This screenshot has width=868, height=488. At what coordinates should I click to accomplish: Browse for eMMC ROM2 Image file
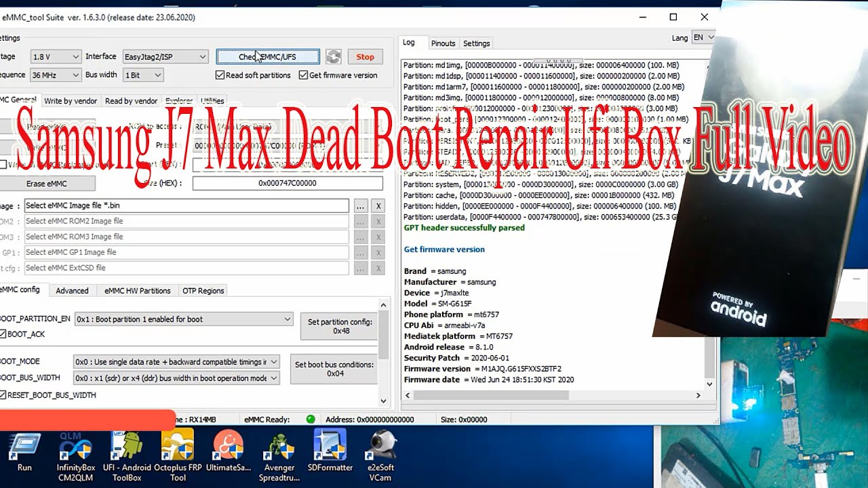[x=361, y=221]
